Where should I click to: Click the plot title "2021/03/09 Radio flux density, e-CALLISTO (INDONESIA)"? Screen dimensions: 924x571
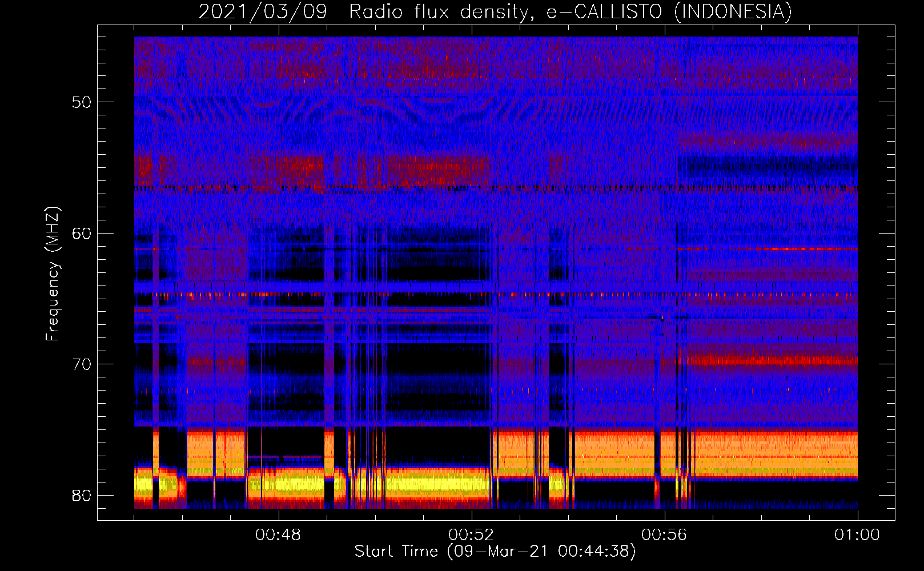click(495, 12)
